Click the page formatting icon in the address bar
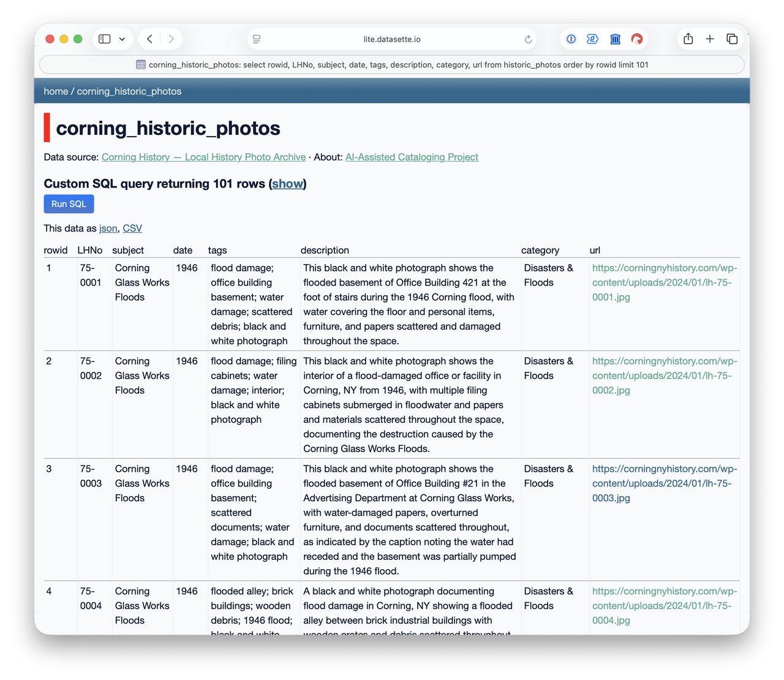The height and width of the screenshot is (680, 784). pos(256,39)
